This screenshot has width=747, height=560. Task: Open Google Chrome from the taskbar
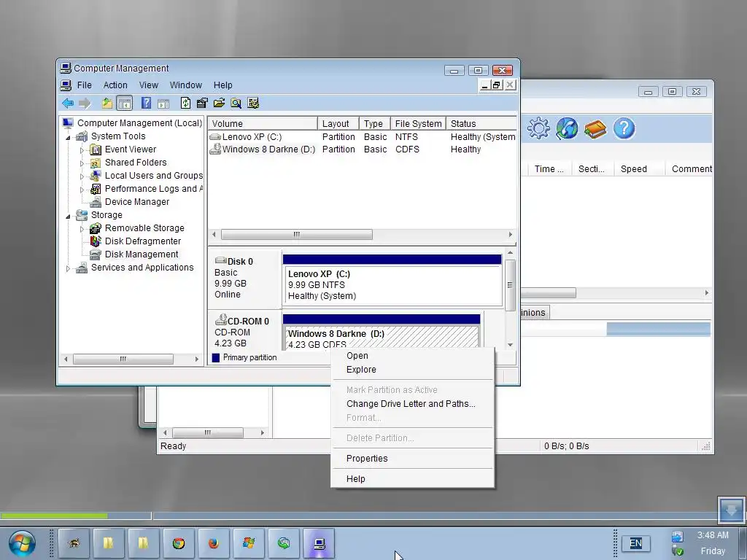pos(179,542)
